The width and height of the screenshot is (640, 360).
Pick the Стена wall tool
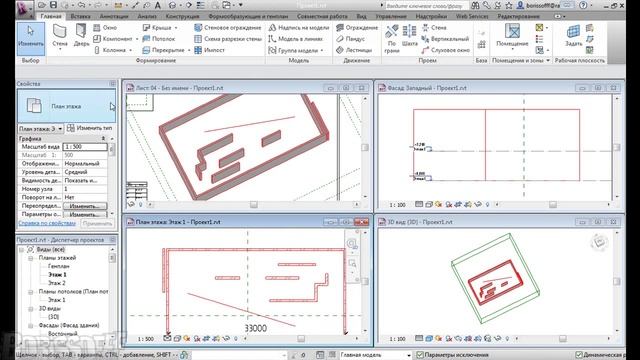click(60, 36)
